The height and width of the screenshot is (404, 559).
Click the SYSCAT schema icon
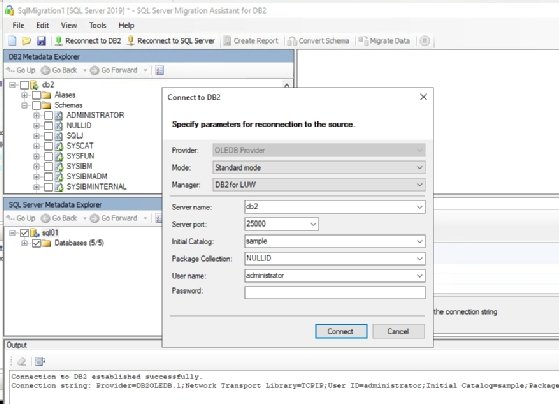click(59, 146)
